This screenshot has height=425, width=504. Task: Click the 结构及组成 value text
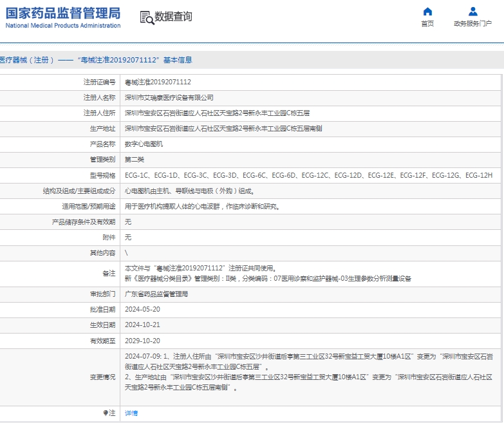(x=190, y=191)
